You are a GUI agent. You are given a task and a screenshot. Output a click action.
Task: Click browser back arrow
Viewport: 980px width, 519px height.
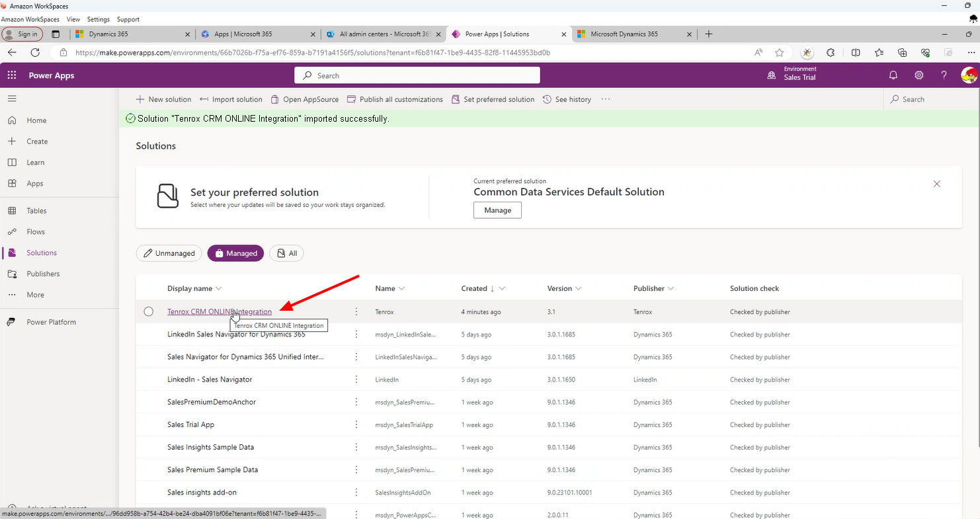[12, 52]
